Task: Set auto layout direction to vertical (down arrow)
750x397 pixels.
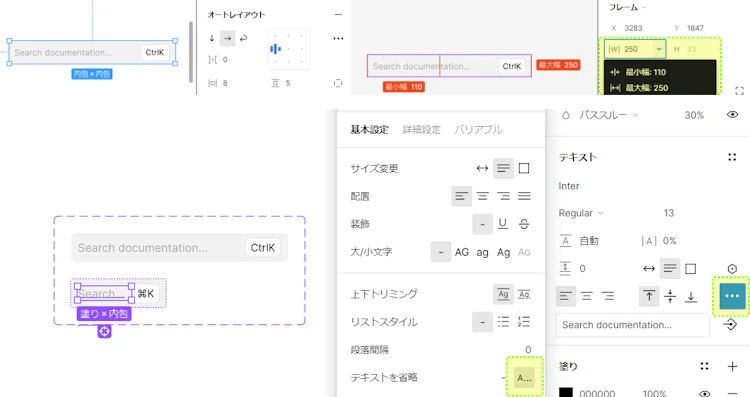Action: coord(212,38)
